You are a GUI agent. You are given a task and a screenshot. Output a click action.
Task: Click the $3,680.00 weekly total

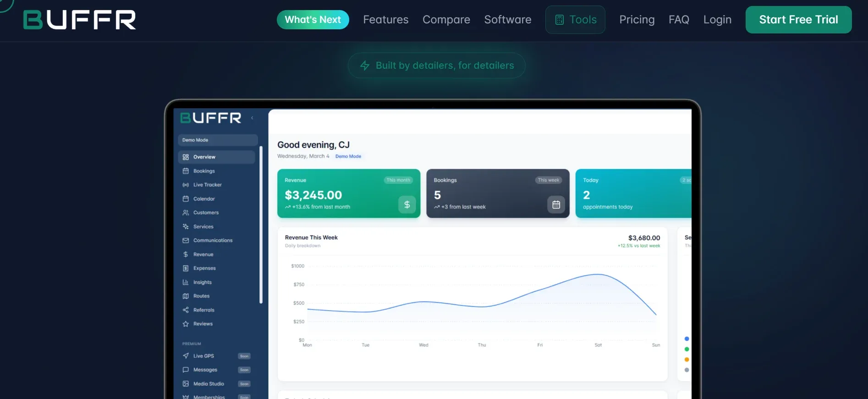click(644, 238)
